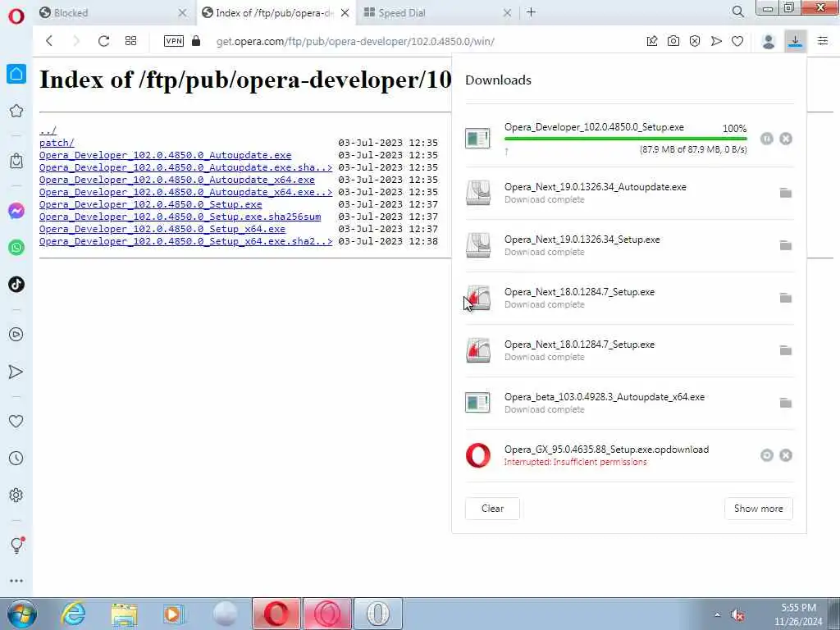This screenshot has height=630, width=840.
Task: Click the address bar URL field
Action: click(355, 41)
